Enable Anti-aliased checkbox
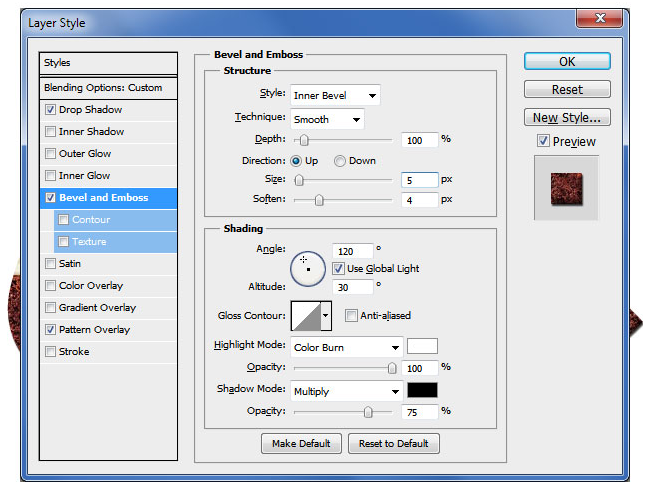Screen dimensions: 645x483 351,316
